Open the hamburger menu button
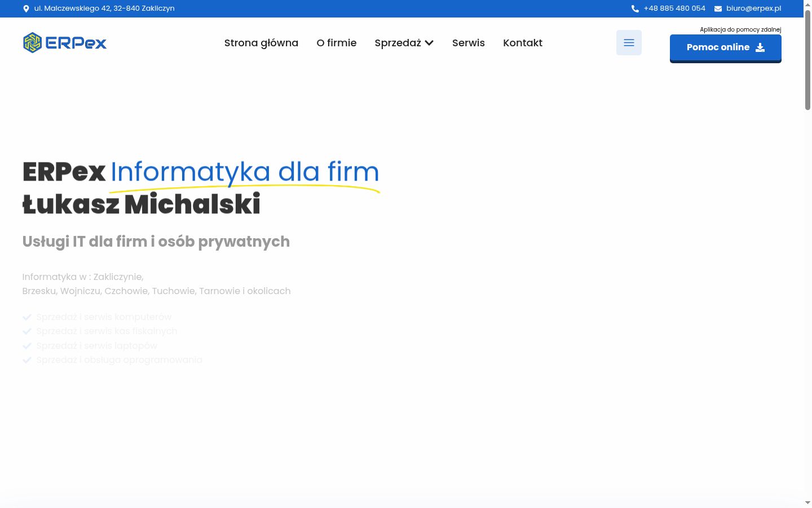The height and width of the screenshot is (508, 812). pyautogui.click(x=629, y=43)
